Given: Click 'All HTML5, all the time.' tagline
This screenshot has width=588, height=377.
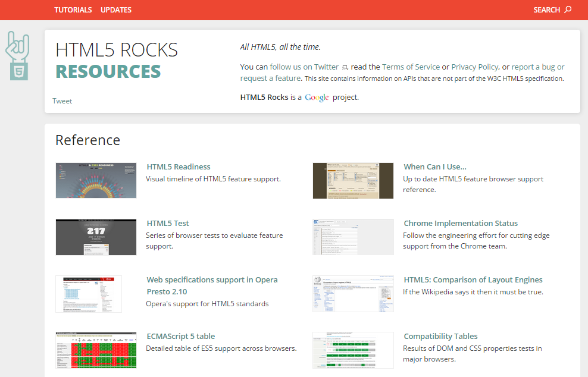Looking at the screenshot, I should (280, 47).
